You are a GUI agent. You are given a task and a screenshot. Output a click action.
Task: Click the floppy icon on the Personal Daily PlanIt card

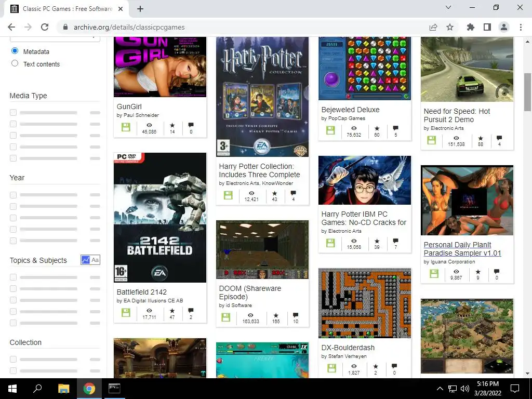(x=434, y=273)
